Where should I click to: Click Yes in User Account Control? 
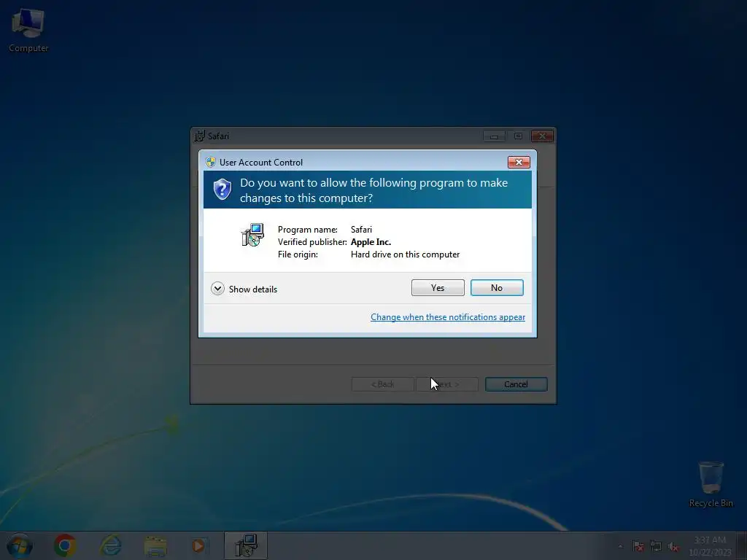(438, 287)
